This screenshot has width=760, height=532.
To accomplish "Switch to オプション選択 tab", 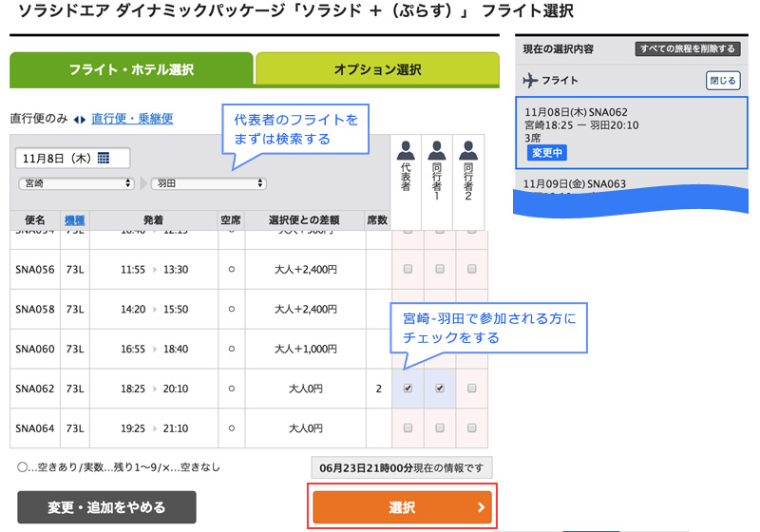I will 377,69.
